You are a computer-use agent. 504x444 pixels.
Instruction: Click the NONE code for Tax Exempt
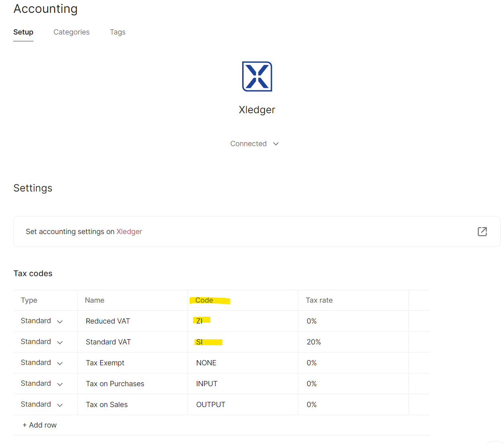[x=206, y=363]
